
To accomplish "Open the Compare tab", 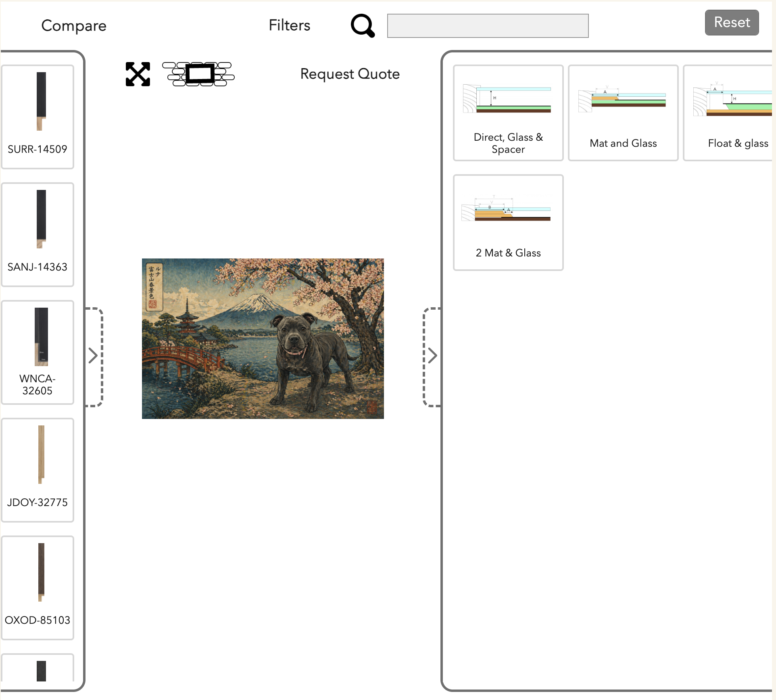I will click(74, 26).
